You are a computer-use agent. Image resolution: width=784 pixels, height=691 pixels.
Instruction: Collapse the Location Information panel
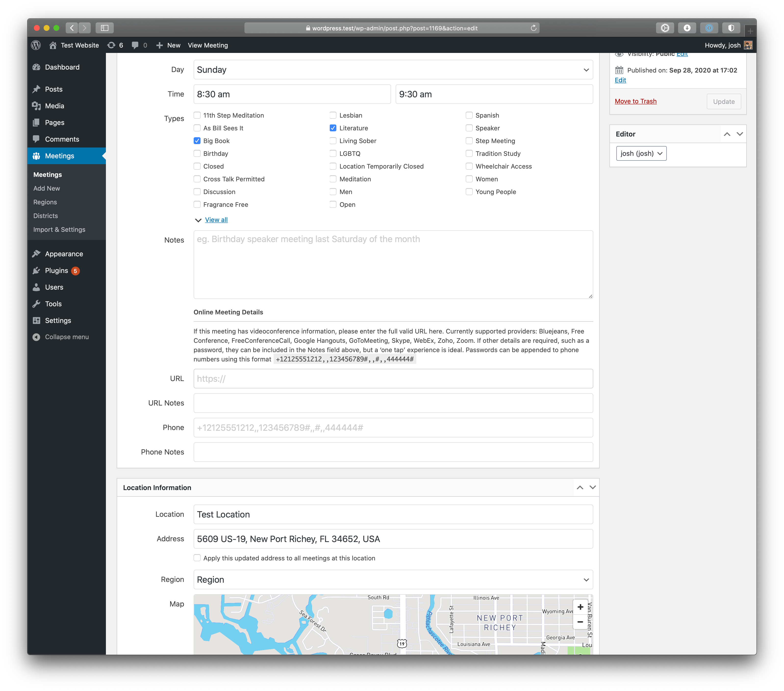(580, 487)
